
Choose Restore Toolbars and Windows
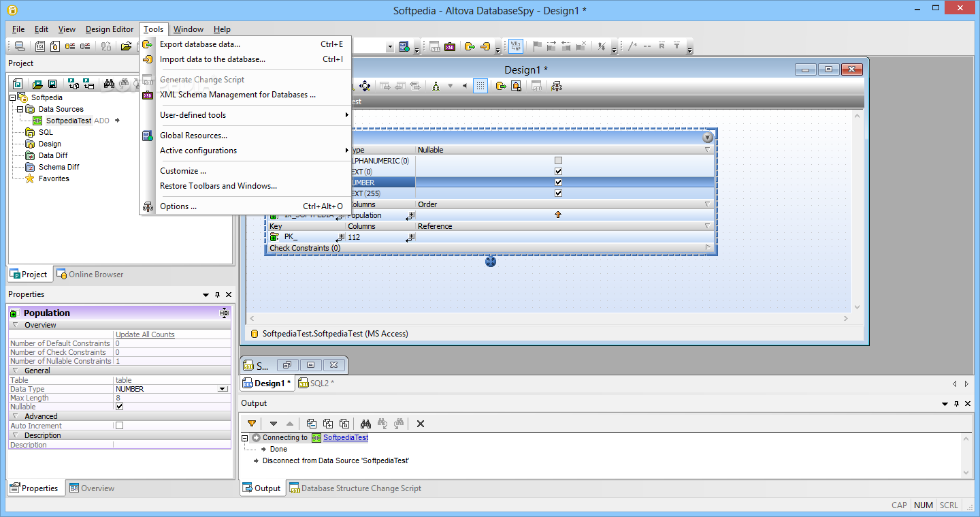pos(246,186)
